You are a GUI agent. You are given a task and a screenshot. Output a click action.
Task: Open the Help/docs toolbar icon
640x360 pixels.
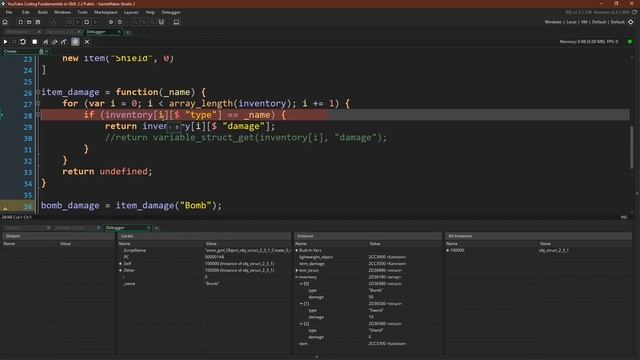click(x=120, y=22)
